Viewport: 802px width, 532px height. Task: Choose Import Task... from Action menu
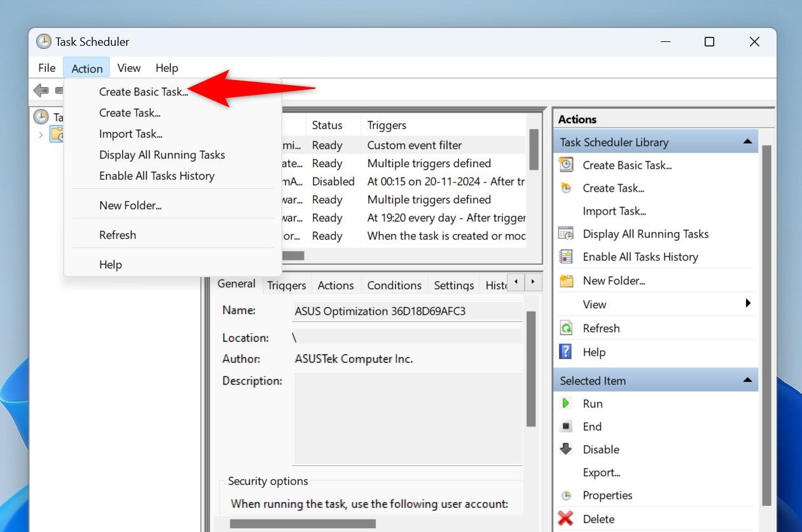coord(131,133)
